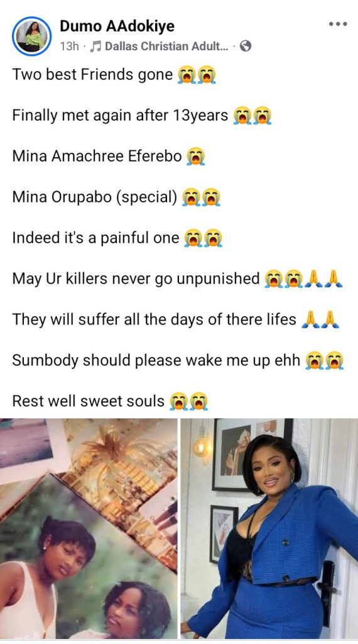This screenshot has width=358, height=644.
Task: Open the old photographs collage image
Action: pos(89,528)
